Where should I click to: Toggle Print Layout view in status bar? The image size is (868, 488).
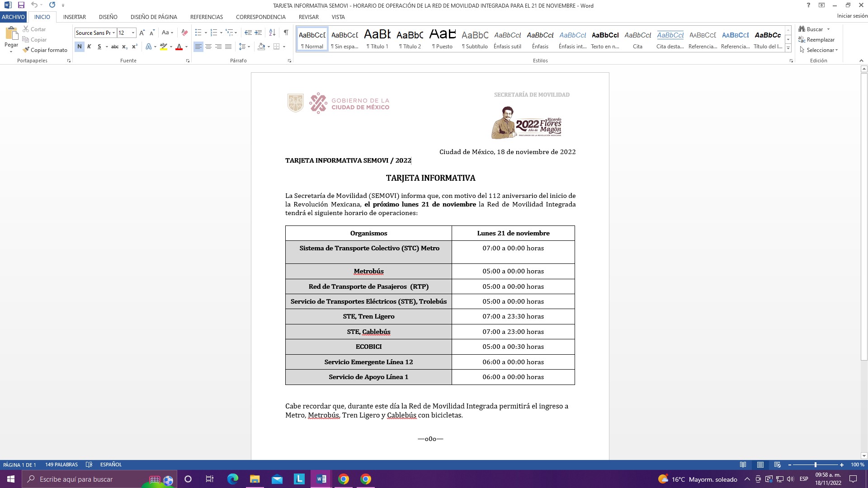760,465
